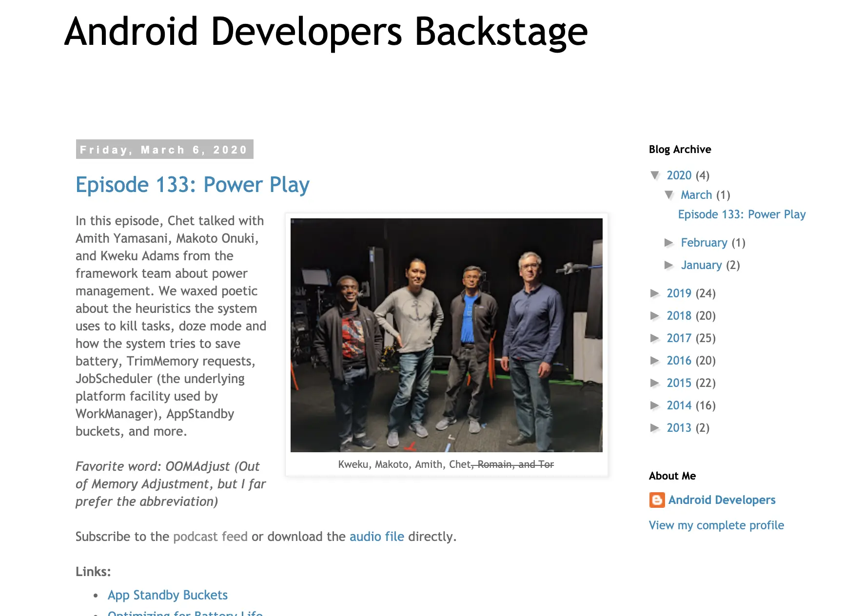Open the 2013 archive link
The height and width of the screenshot is (616, 863).
679,428
